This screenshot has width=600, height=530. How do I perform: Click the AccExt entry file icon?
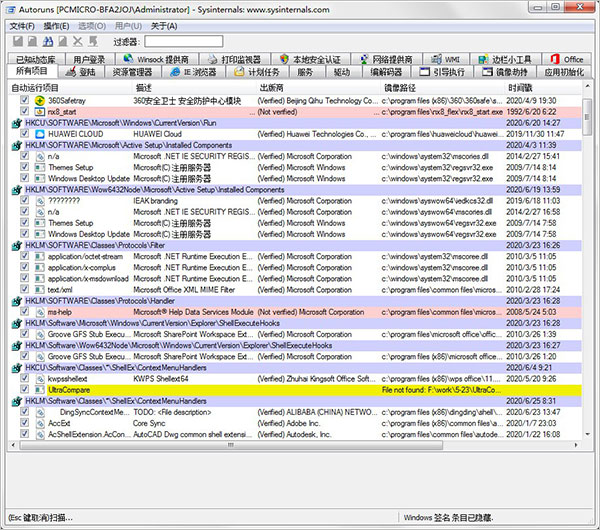click(40, 424)
